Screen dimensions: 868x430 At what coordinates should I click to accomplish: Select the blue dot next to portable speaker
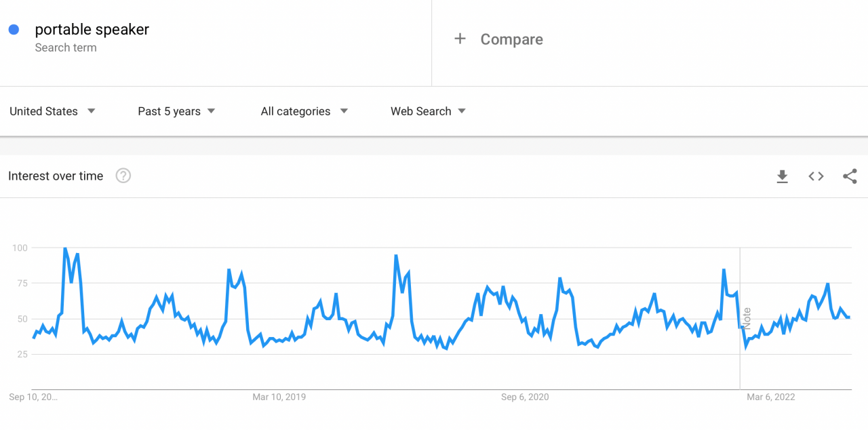[x=13, y=28]
